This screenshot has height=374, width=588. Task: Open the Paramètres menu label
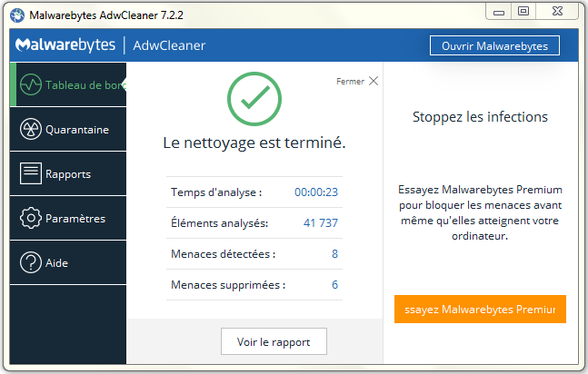click(x=75, y=219)
